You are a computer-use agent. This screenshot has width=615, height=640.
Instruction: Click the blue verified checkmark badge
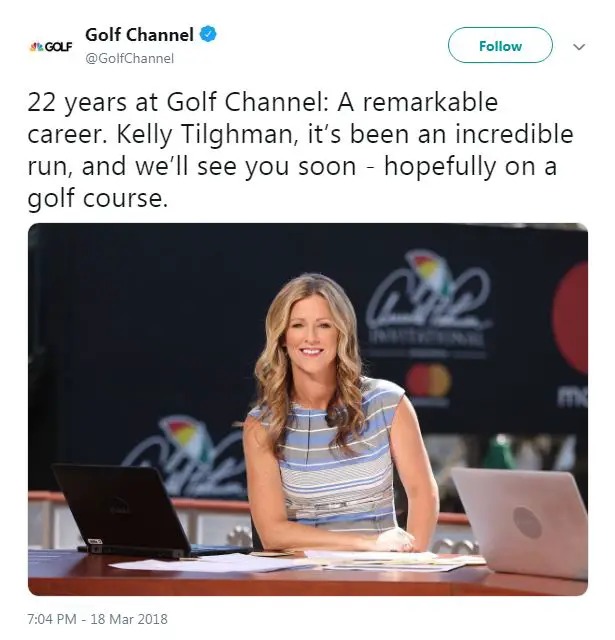[208, 34]
